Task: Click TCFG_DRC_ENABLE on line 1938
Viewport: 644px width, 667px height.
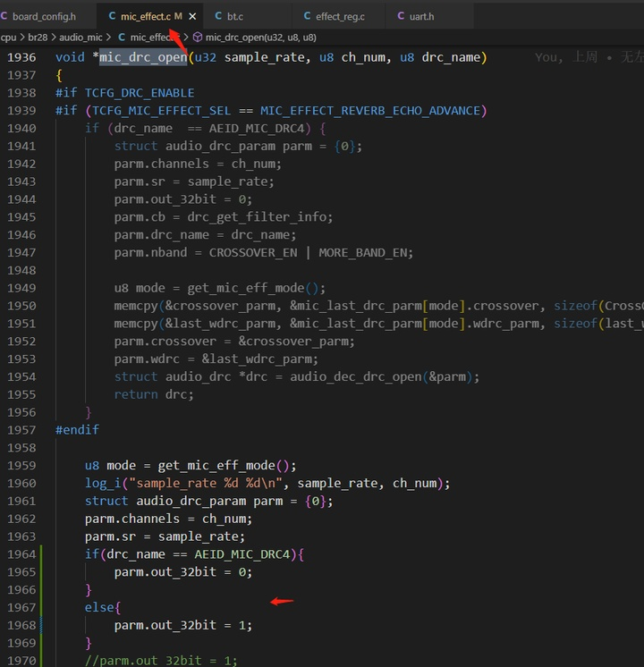Action: [140, 93]
